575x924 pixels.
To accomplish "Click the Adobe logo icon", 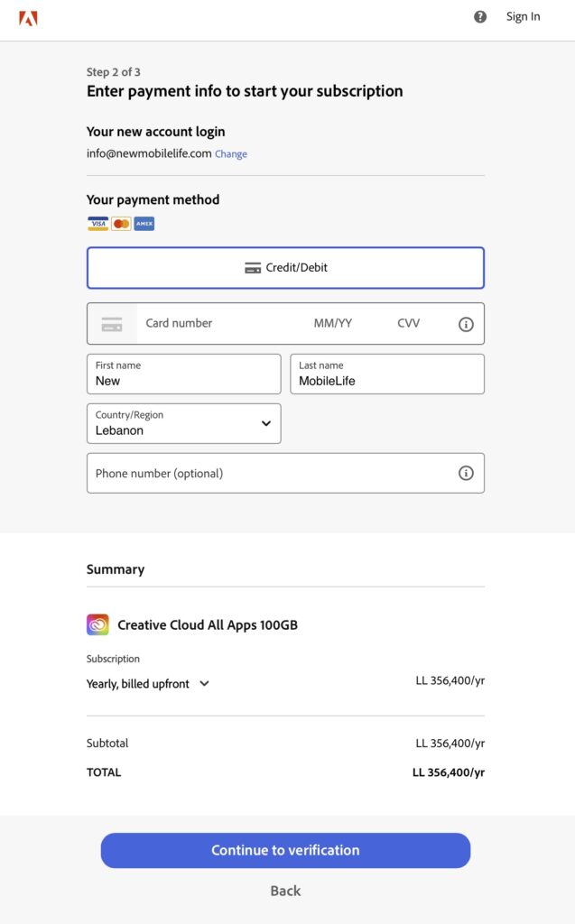I will (29, 17).
